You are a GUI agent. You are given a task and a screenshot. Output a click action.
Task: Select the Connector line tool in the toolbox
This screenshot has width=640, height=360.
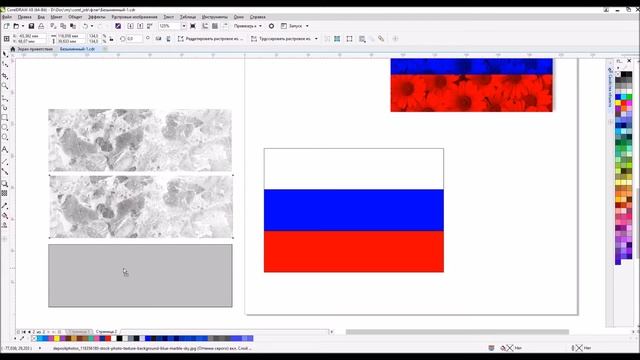[x=5, y=172]
